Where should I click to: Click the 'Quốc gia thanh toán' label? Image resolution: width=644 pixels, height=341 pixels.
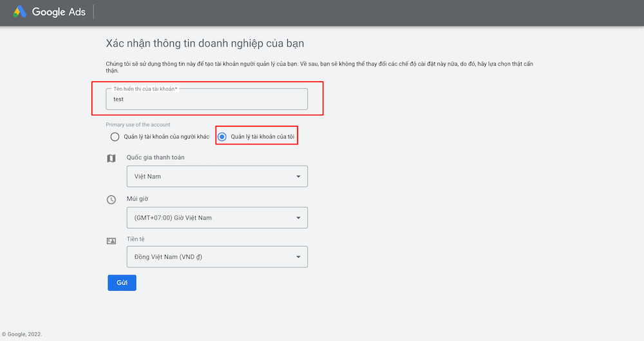155,158
